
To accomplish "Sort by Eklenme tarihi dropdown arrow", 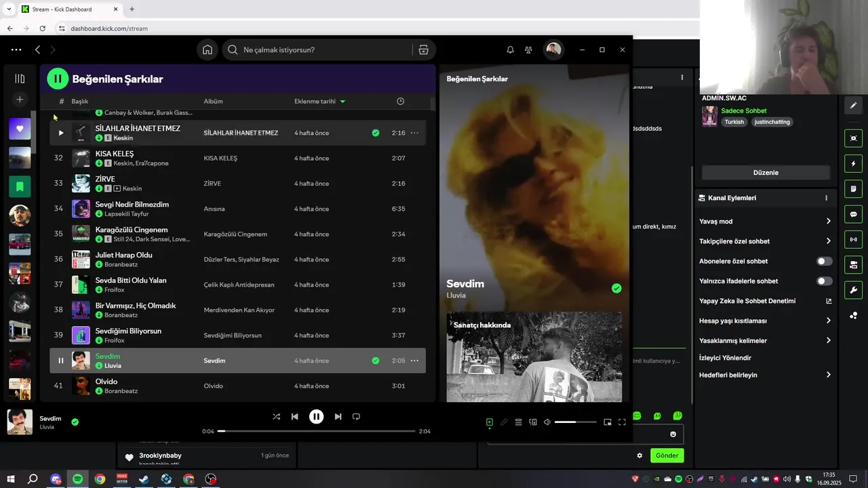I will click(342, 102).
